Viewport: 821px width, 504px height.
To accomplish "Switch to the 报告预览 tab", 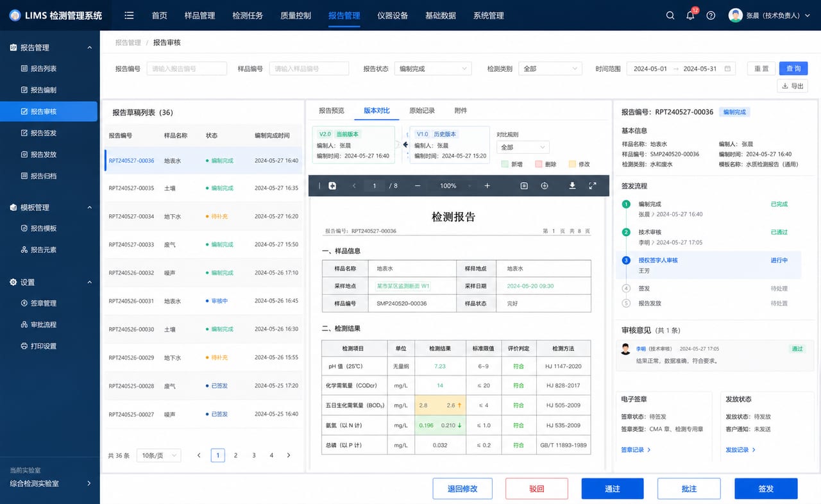I will [x=332, y=110].
